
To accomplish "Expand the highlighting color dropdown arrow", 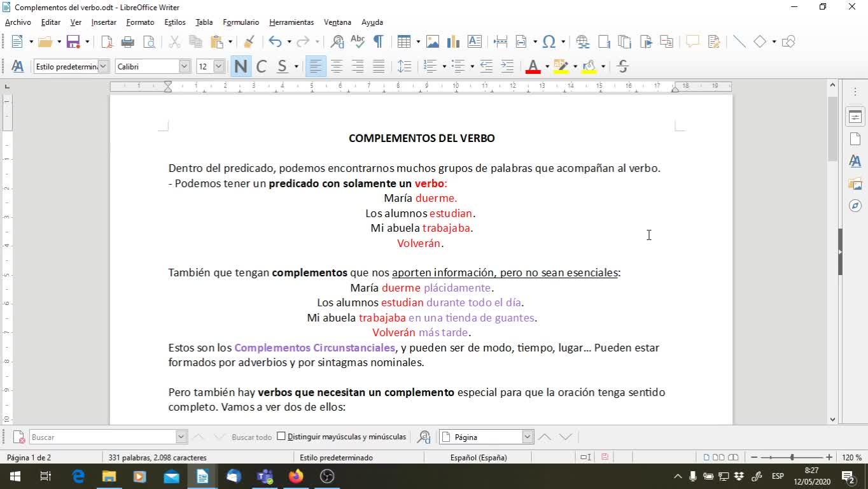I will click(x=575, y=67).
